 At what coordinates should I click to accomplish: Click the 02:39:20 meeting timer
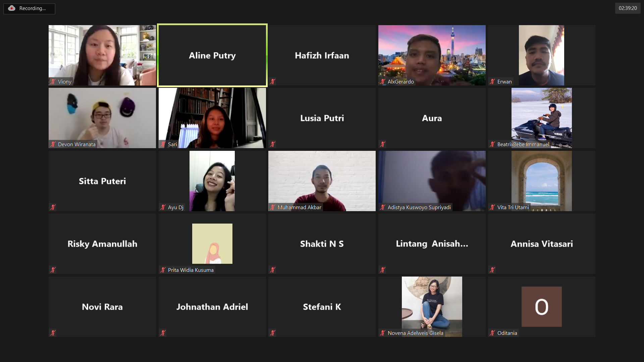click(628, 8)
